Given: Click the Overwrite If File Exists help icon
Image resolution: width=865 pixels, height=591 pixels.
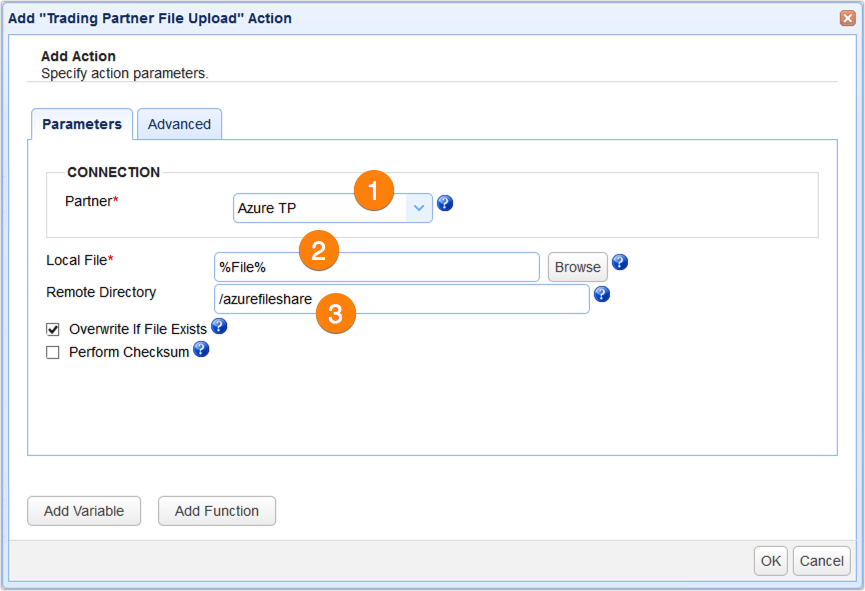Looking at the screenshot, I should (219, 326).
